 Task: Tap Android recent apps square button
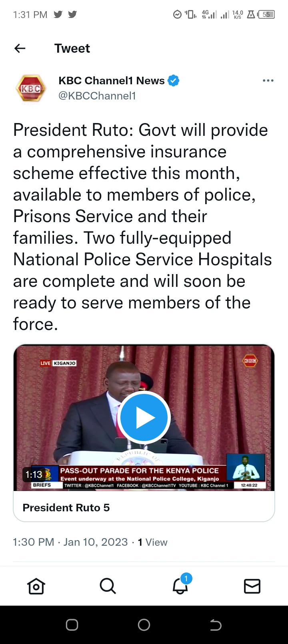pos(72,625)
